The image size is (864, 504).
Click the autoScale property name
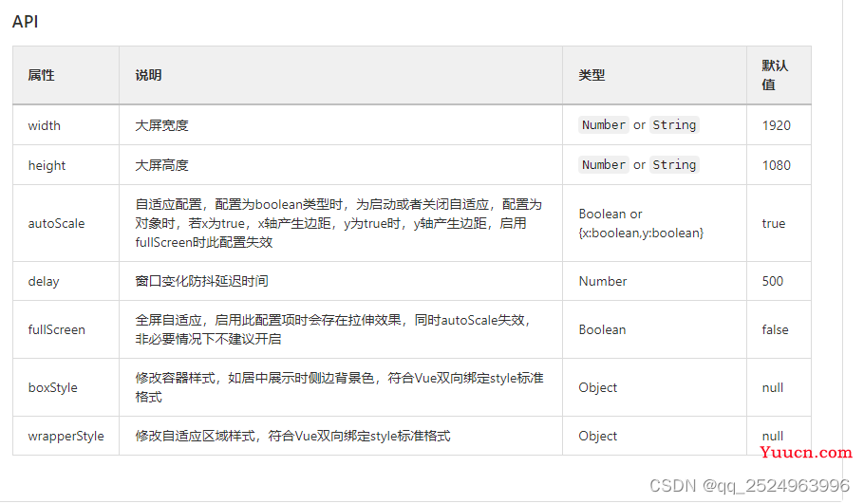[x=56, y=224]
